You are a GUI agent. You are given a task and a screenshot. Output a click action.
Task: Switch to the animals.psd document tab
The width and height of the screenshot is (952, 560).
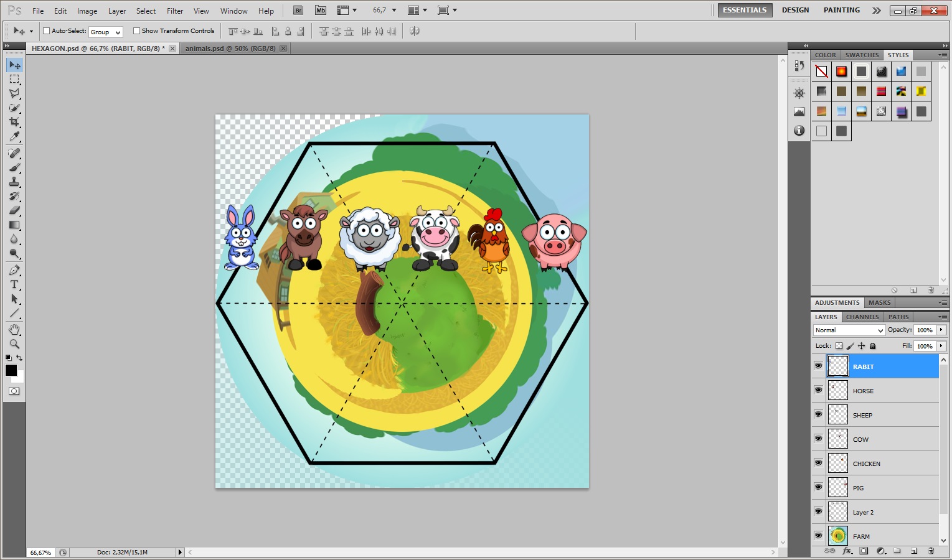pyautogui.click(x=230, y=49)
